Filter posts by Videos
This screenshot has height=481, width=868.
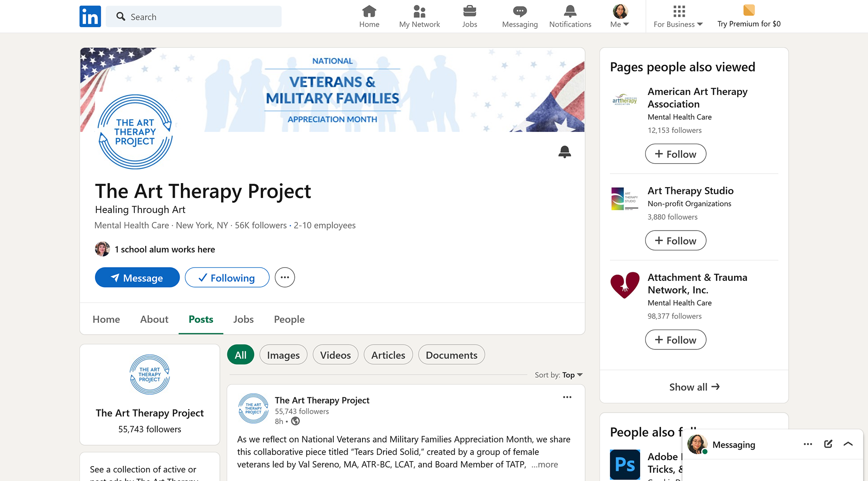(335, 355)
